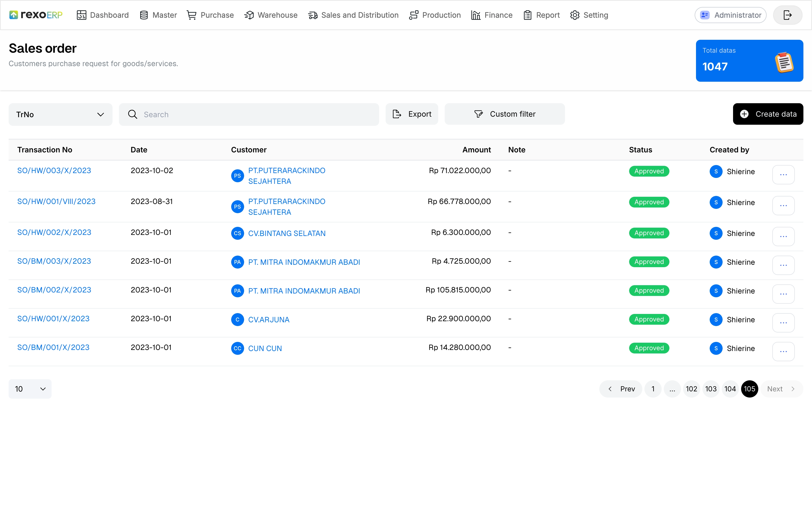Click PA avatar in SO/BM/002/X/2023 row
The height and width of the screenshot is (508, 812).
click(x=238, y=291)
